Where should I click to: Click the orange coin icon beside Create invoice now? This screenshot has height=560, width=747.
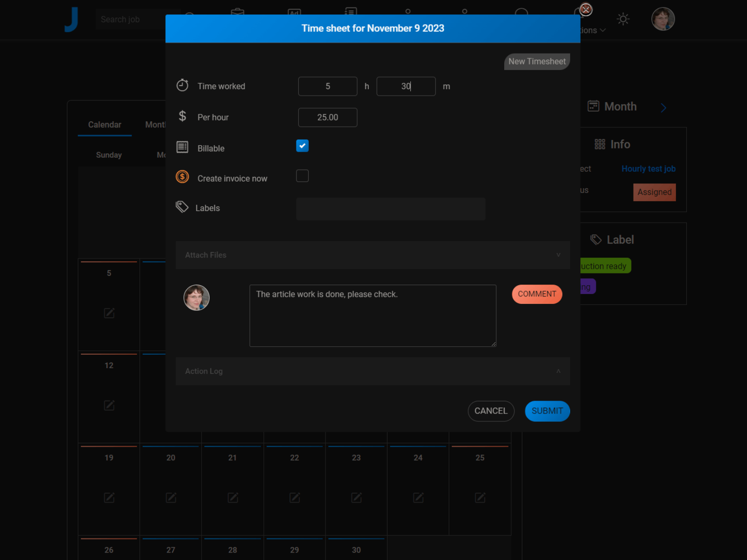coord(182,177)
